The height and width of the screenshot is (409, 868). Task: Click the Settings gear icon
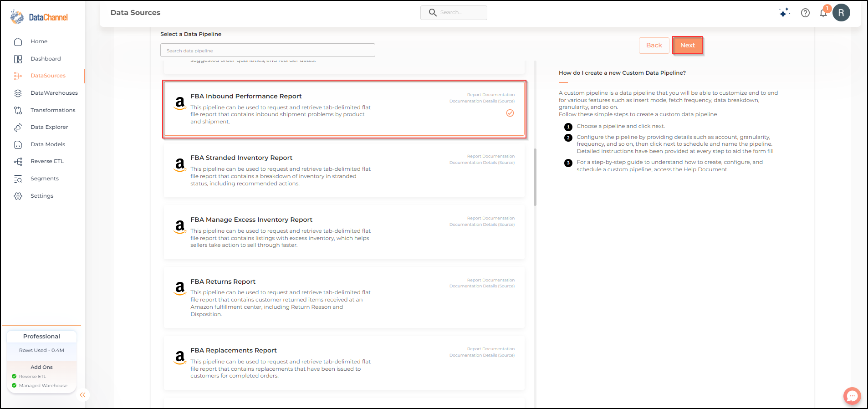[18, 196]
